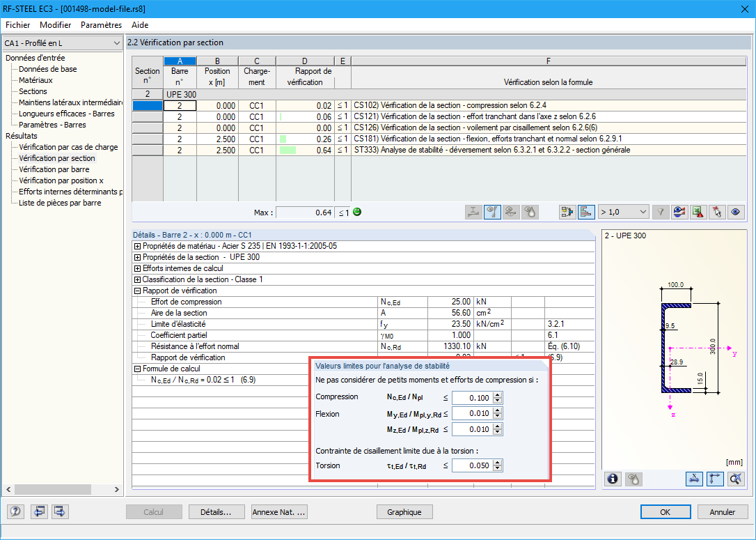Click the cross-section display icon in results toolbar

pyautogui.click(x=473, y=212)
